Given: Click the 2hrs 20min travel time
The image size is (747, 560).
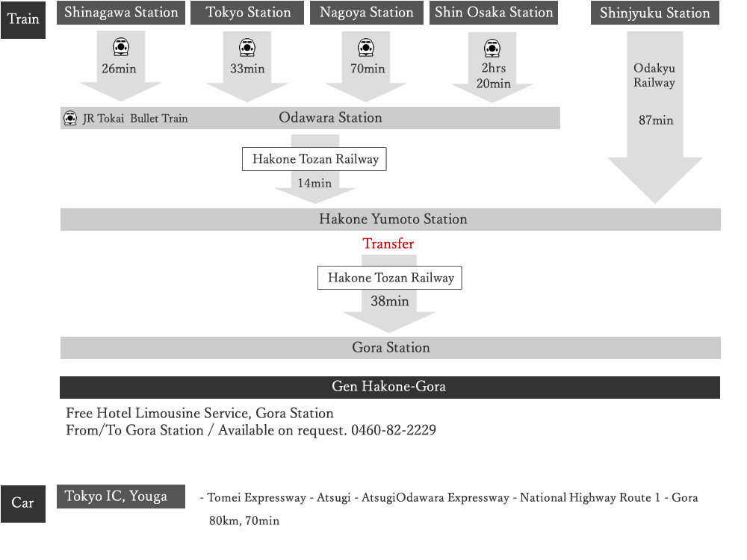Looking at the screenshot, I should coord(494,75).
